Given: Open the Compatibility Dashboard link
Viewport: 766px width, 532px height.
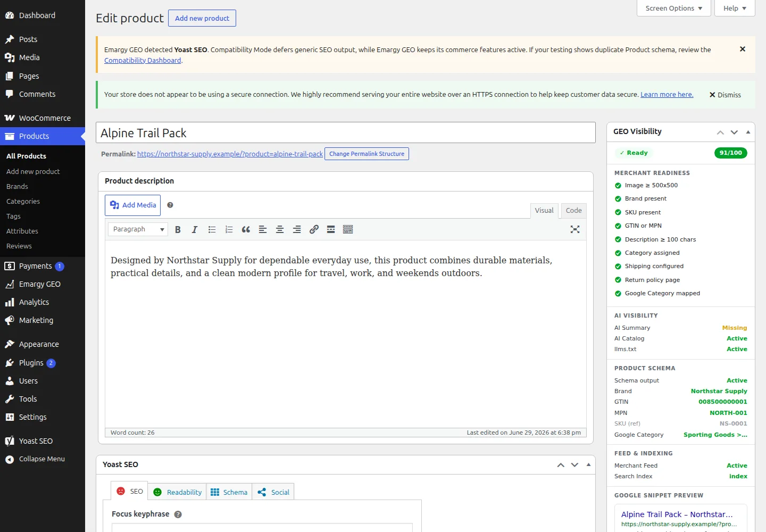Looking at the screenshot, I should [143, 60].
